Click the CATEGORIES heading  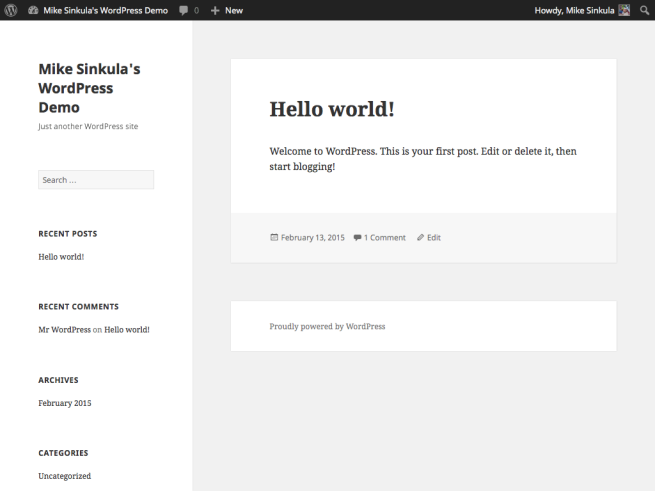[63, 453]
